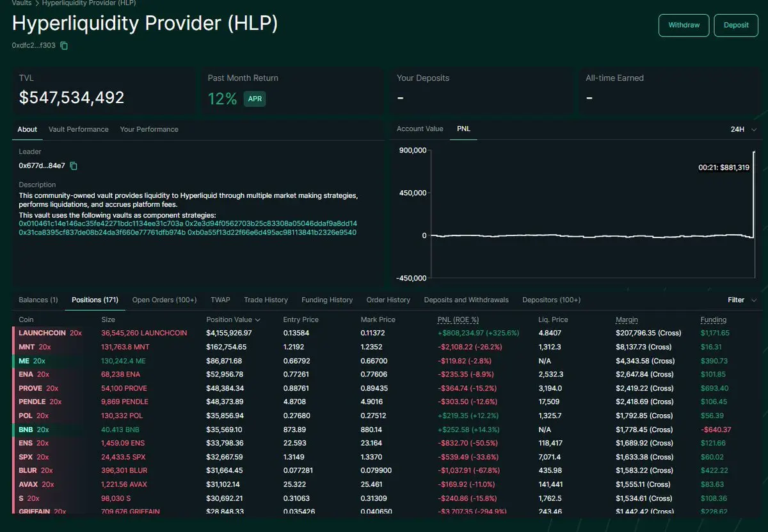This screenshot has height=532, width=768.
Task: Click the Coin column header
Action: 26,319
